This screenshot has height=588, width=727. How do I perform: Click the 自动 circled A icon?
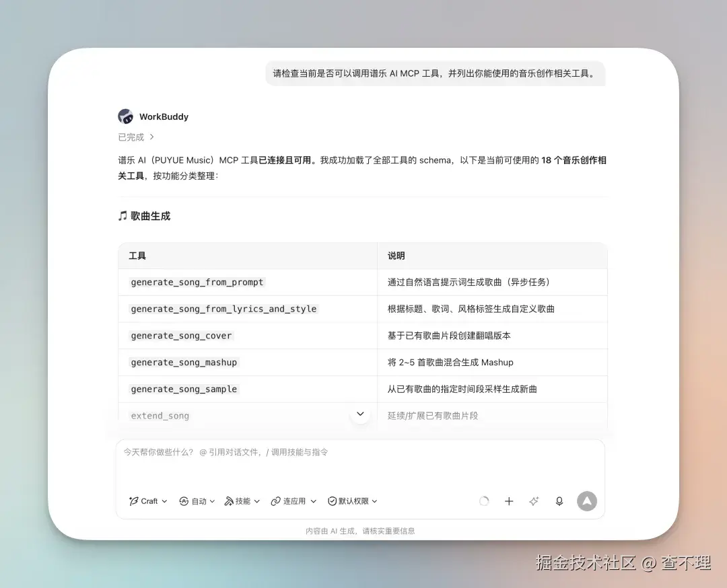pos(184,501)
